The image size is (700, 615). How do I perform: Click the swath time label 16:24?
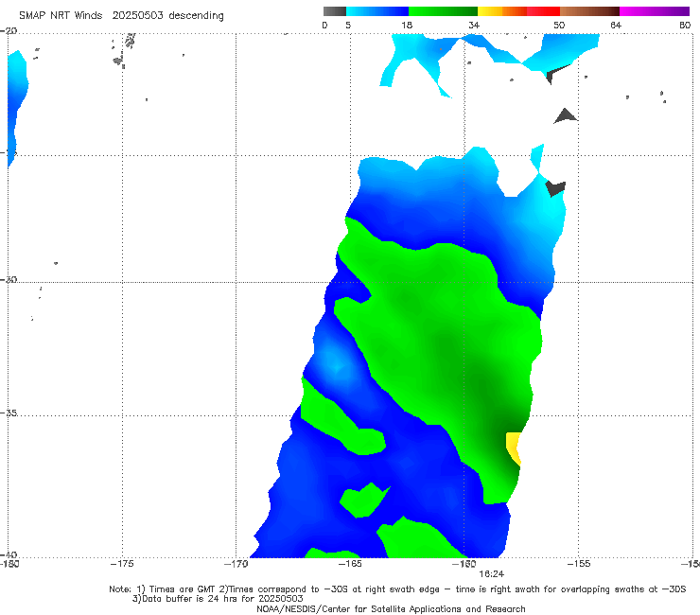pos(492,574)
